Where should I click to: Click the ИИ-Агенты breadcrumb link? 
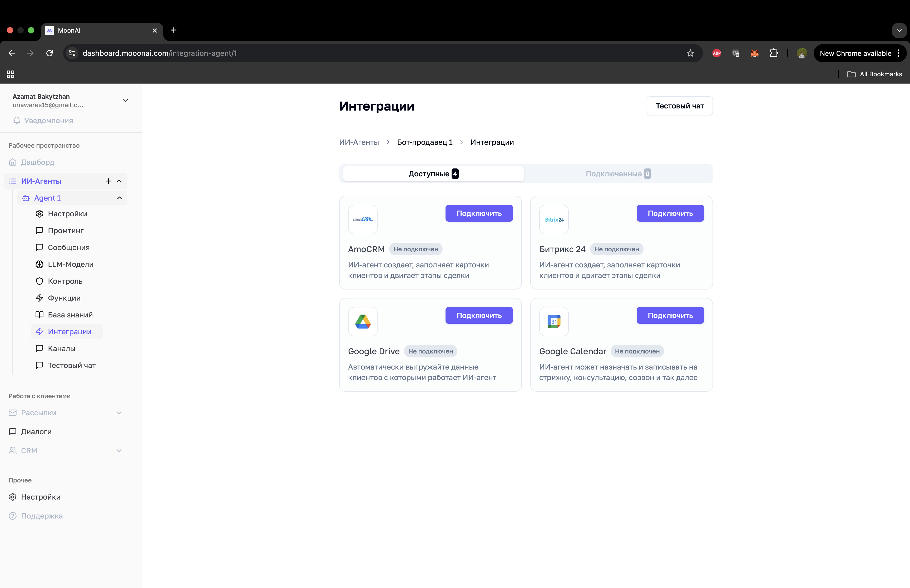click(359, 142)
